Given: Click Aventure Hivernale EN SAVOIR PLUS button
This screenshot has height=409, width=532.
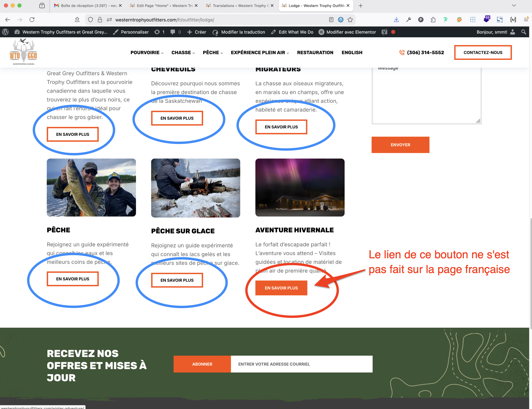Looking at the screenshot, I should (x=281, y=288).
